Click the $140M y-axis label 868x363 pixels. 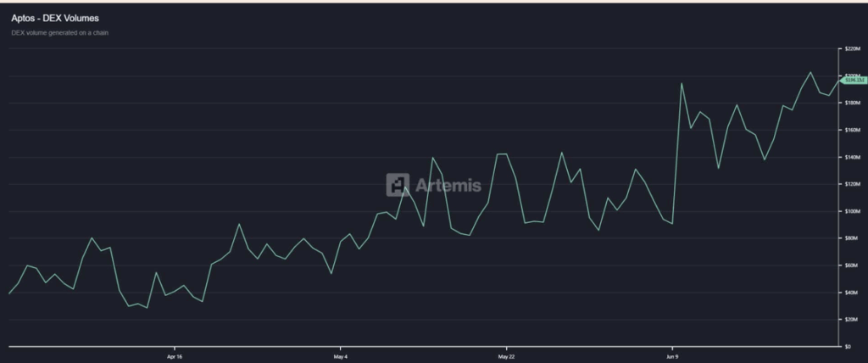(851, 158)
